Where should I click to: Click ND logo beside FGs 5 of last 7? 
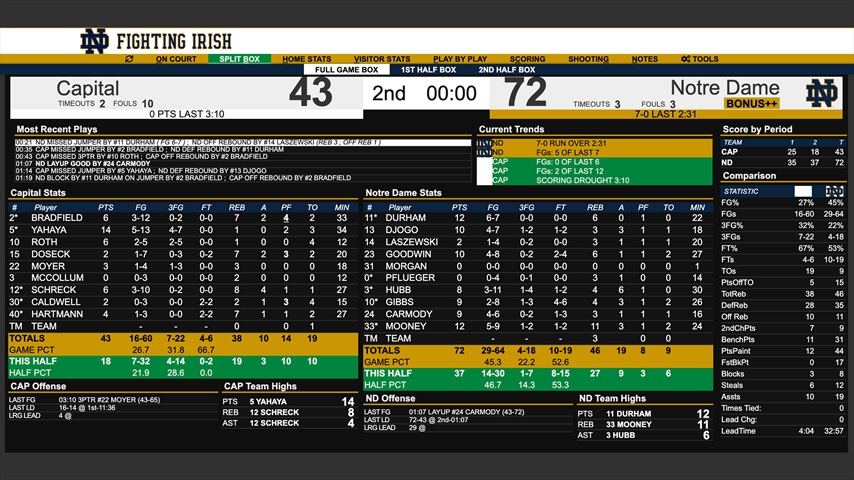(x=484, y=152)
